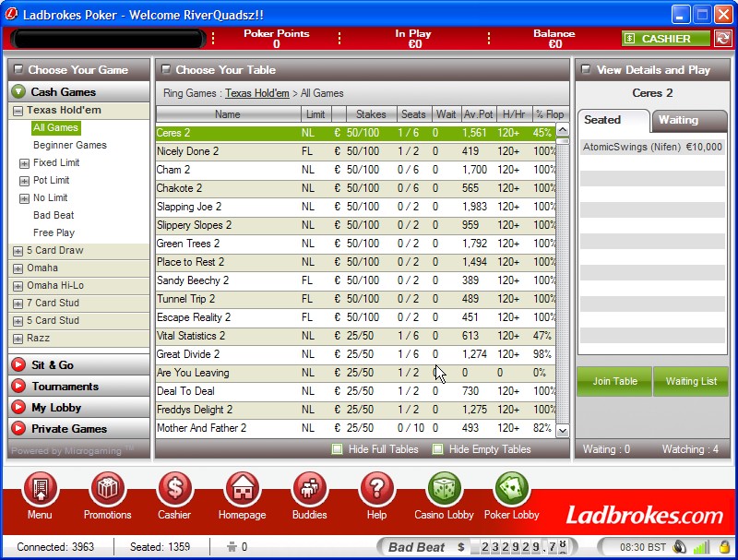Click the Cash Games green arrow icon
Viewport: 738px width, 560px height.
tap(18, 91)
